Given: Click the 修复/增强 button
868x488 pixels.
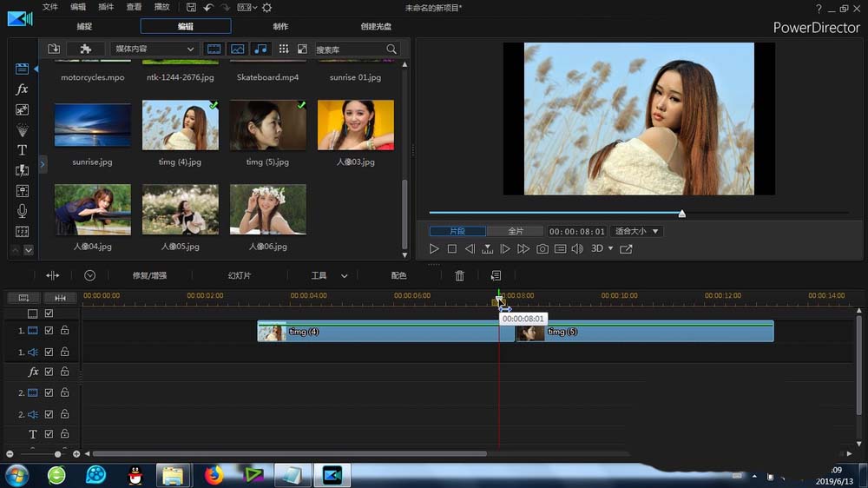Looking at the screenshot, I should pyautogui.click(x=149, y=275).
